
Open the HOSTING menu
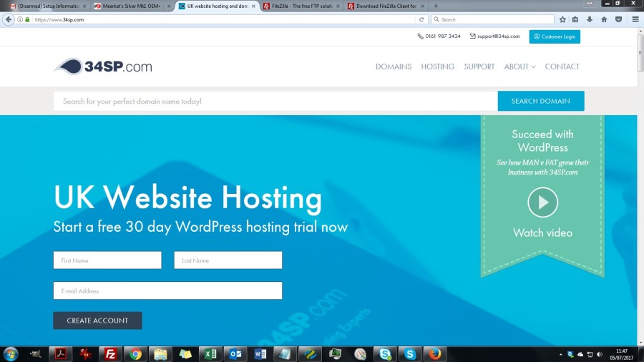point(437,67)
